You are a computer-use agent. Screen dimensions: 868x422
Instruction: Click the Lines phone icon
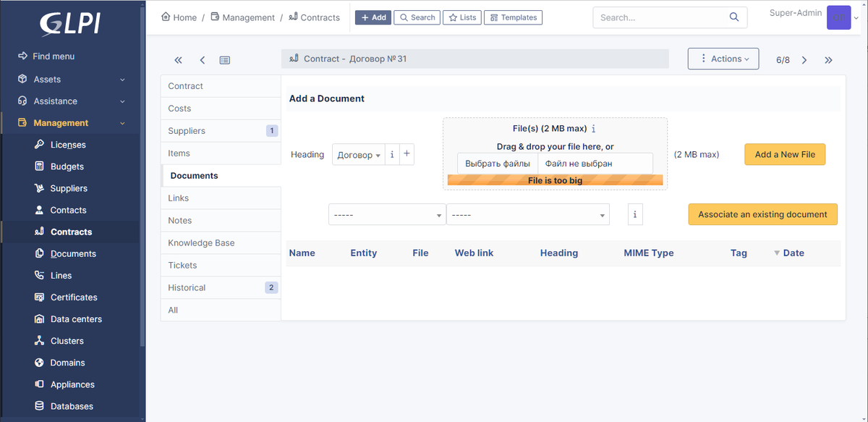[39, 275]
